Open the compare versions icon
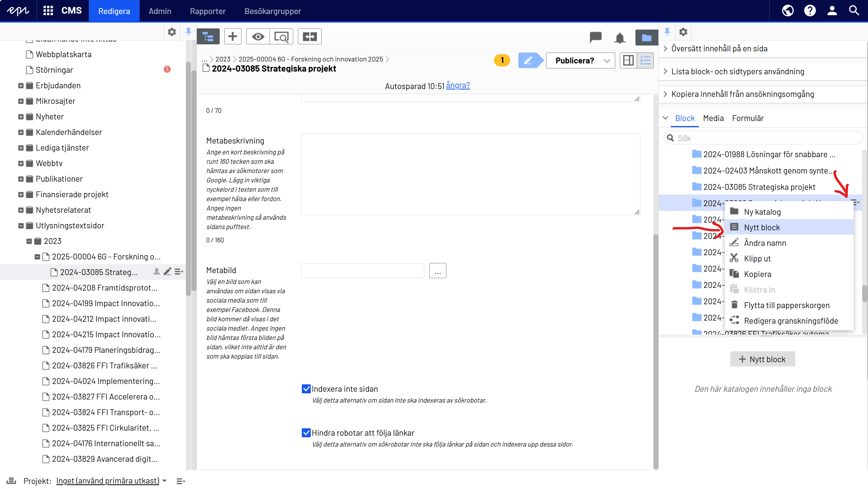The image size is (868, 489). pyautogui.click(x=310, y=37)
